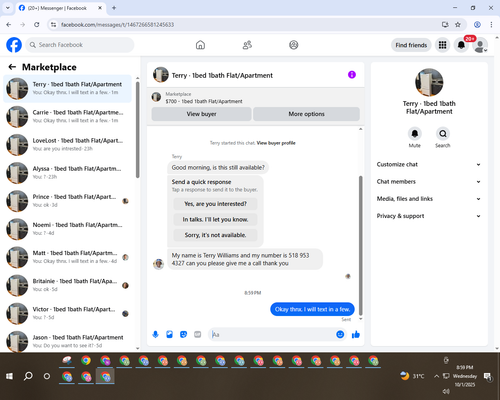Open Britainie's conversation in the list
Screen dimensions: 500x400
[67, 285]
